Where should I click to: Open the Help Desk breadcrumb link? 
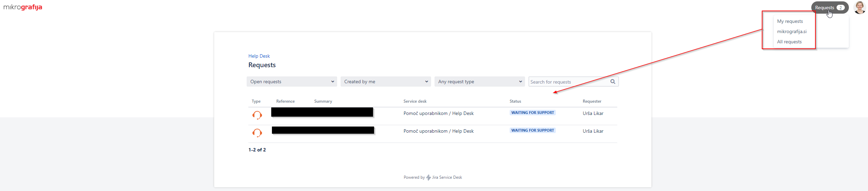coord(259,56)
